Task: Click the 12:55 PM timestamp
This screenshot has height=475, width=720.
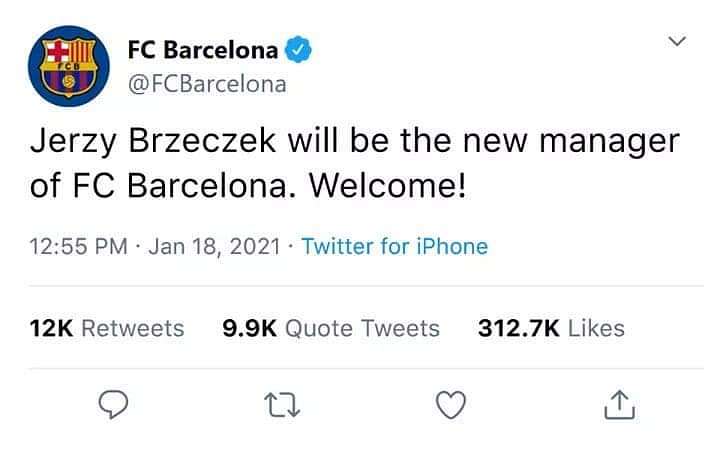Action: click(x=79, y=247)
